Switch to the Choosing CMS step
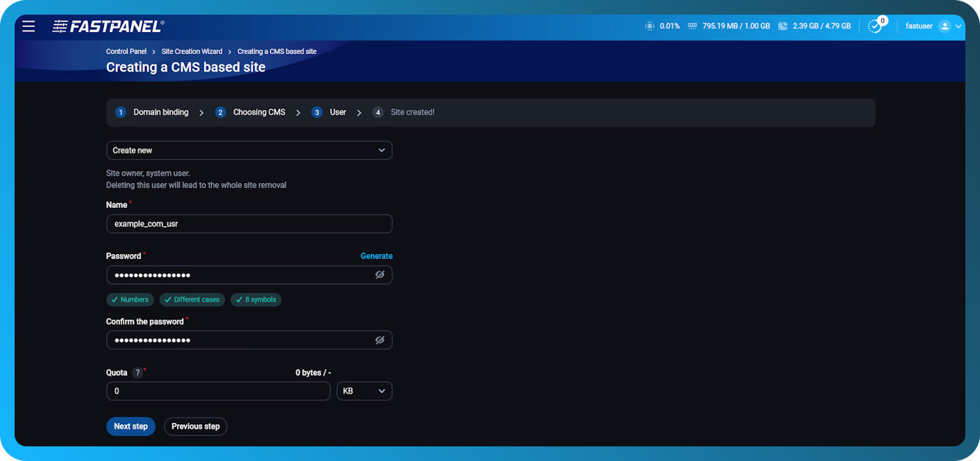 click(259, 111)
